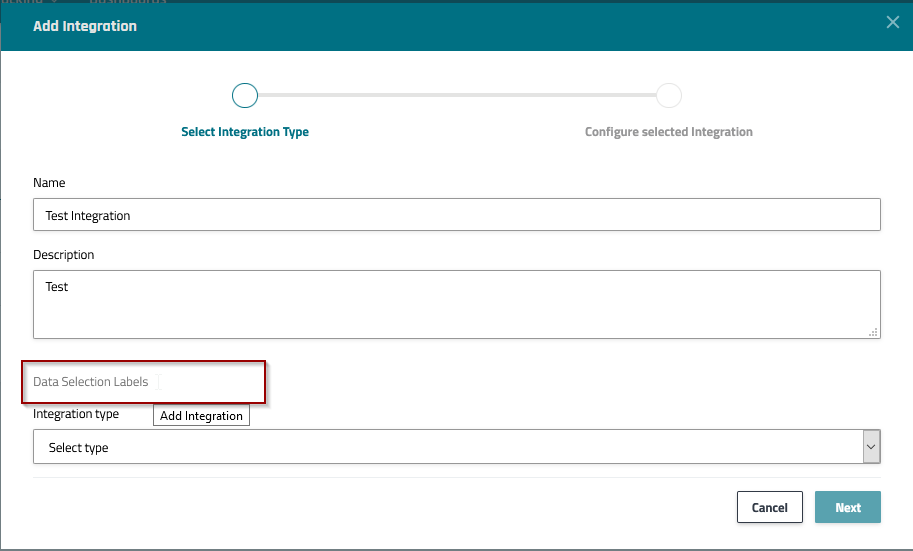The height and width of the screenshot is (551, 913).
Task: Click the Integration type dropdown arrow
Action: click(x=871, y=447)
